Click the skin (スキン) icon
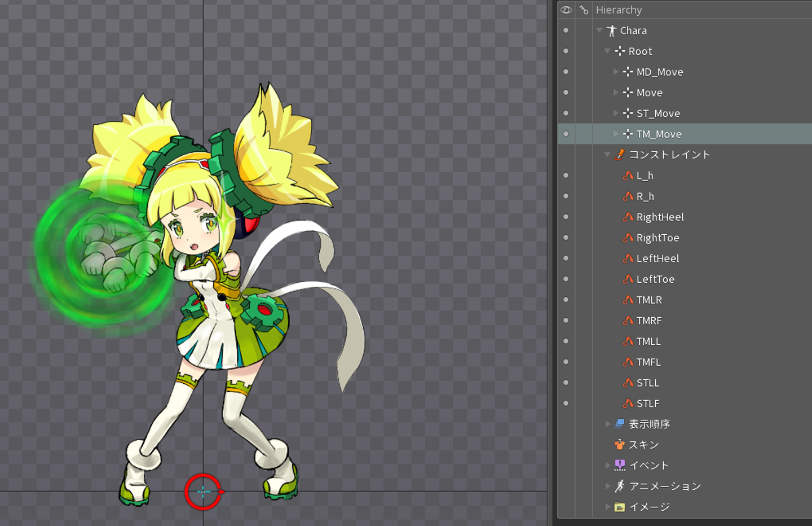 (x=620, y=445)
